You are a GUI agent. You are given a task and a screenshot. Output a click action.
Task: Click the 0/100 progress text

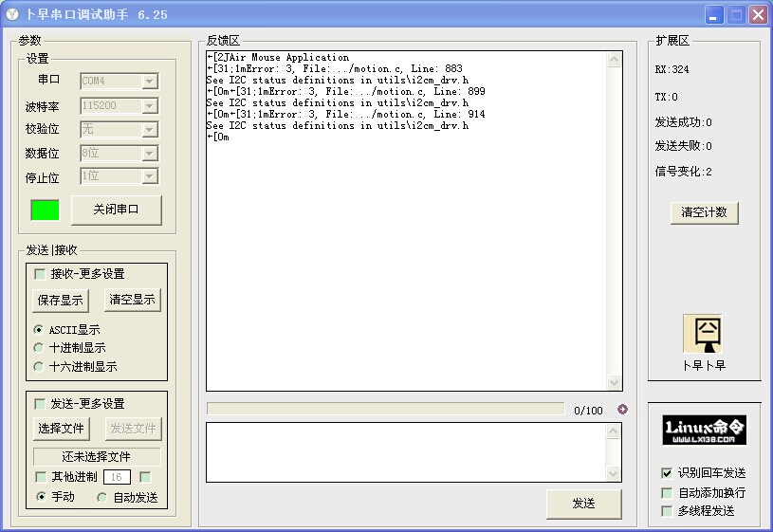point(588,411)
